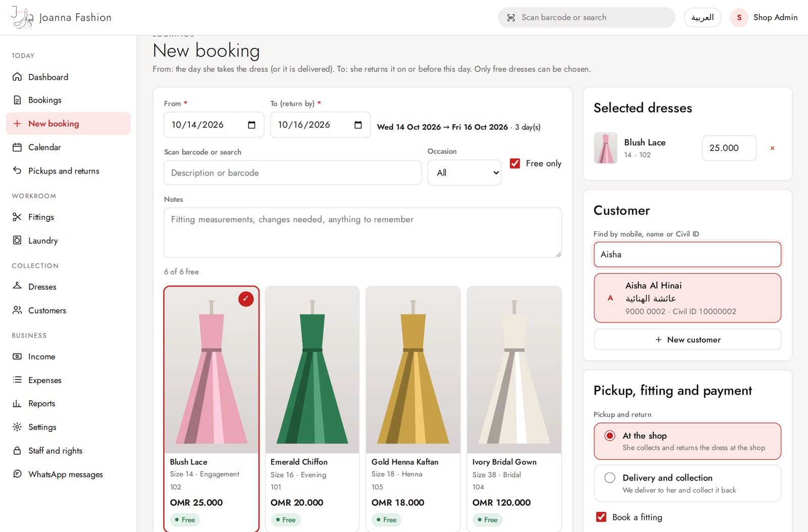Go to Calendar in the sidebar
Viewport: 808px width, 532px height.
pyautogui.click(x=68, y=147)
